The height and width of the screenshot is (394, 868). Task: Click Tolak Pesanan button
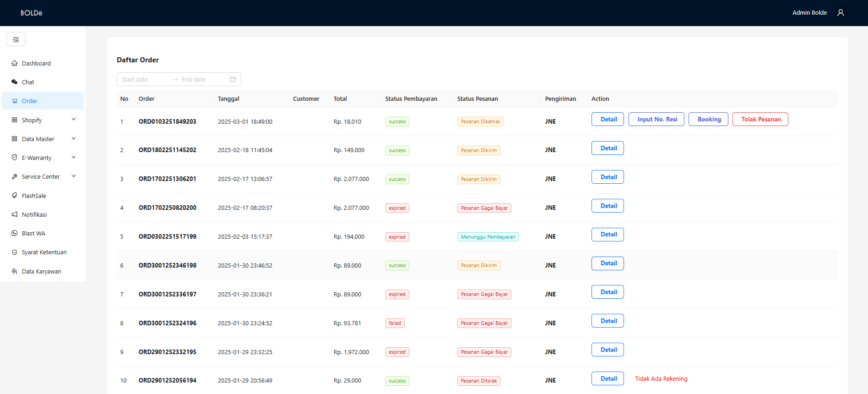pyautogui.click(x=760, y=120)
